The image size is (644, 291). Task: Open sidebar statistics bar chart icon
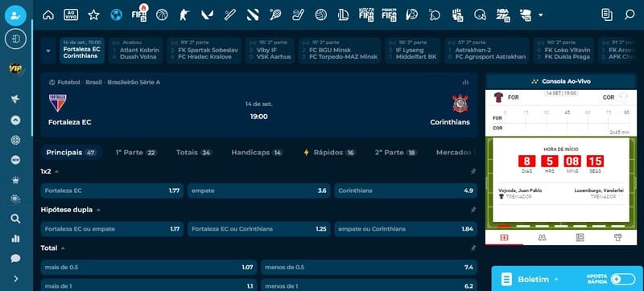[15, 239]
